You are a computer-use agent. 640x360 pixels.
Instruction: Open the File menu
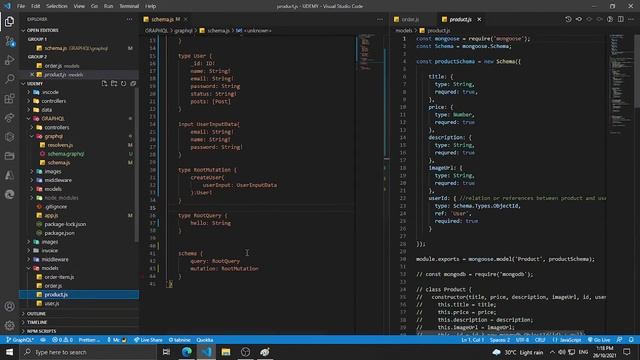[21, 6]
